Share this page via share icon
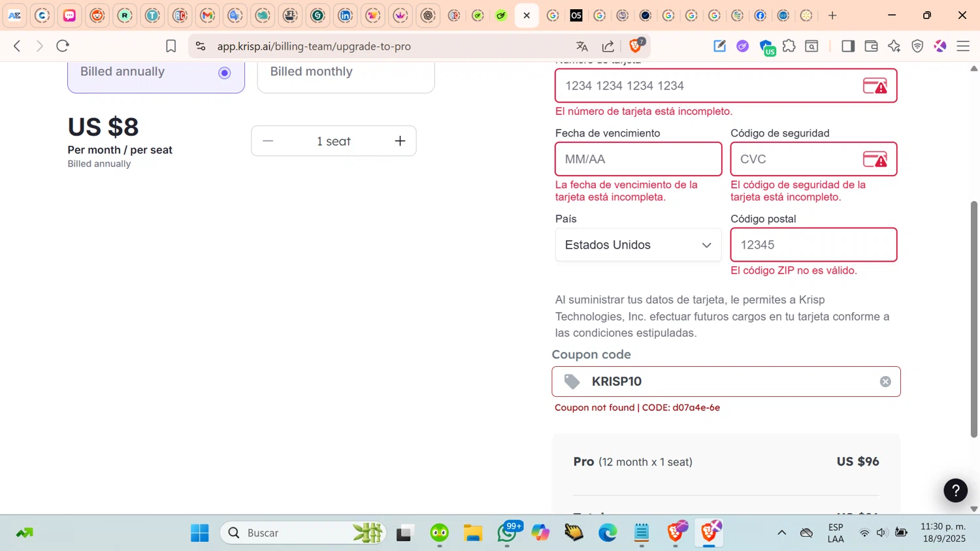This screenshot has width=980, height=551. coord(608,46)
